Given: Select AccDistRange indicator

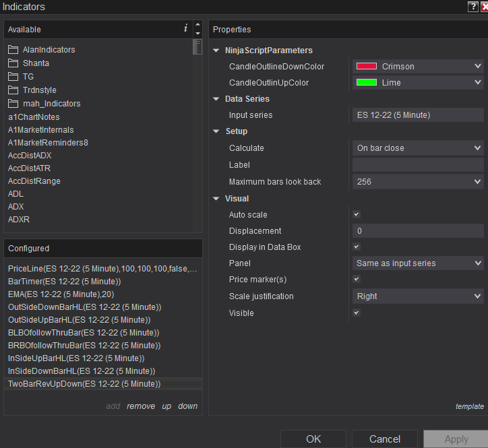Looking at the screenshot, I should click(x=34, y=181).
